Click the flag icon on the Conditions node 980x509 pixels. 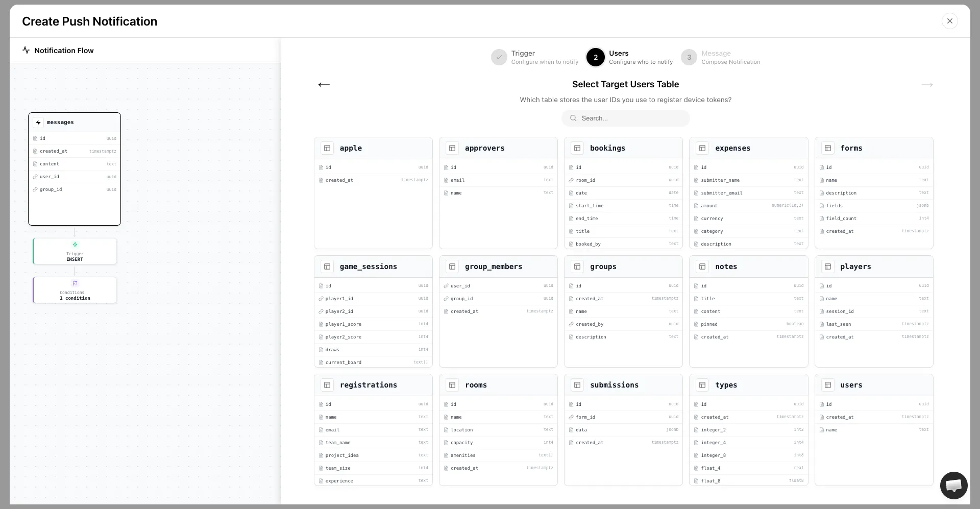coord(75,283)
